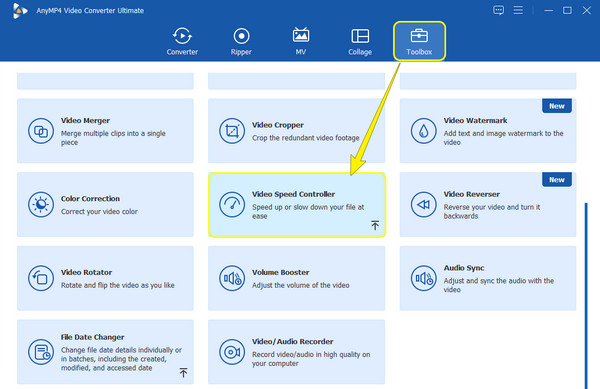Image resolution: width=600 pixels, height=389 pixels.
Task: Go to the Collage tab
Action: (x=360, y=41)
